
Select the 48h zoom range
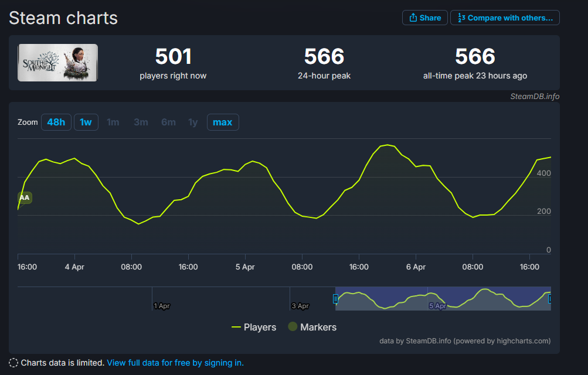click(56, 122)
